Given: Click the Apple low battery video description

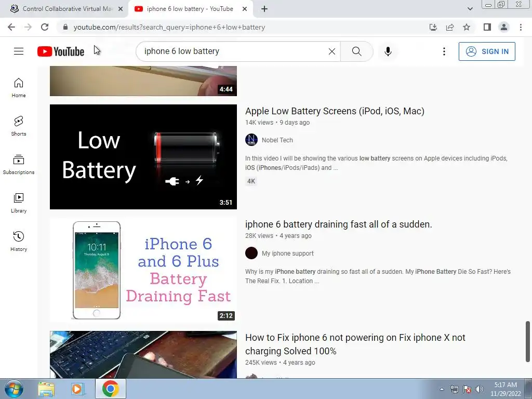Looking at the screenshot, I should [376, 163].
